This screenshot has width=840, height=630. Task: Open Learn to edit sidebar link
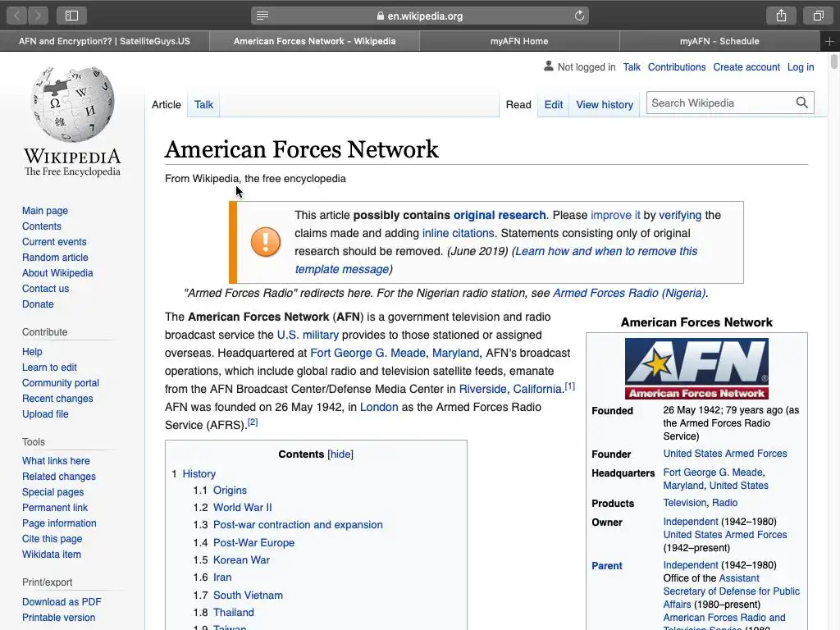pyautogui.click(x=49, y=367)
